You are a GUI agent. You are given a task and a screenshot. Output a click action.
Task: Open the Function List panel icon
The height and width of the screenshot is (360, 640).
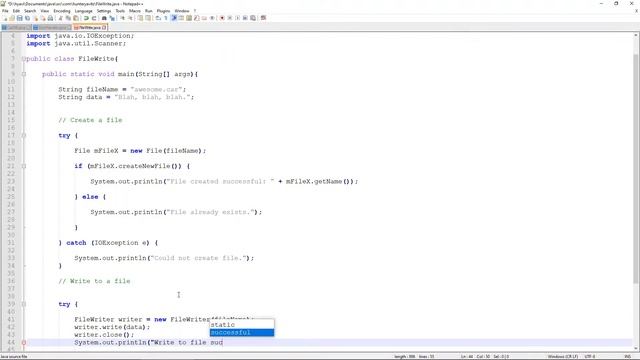[x=197, y=18]
